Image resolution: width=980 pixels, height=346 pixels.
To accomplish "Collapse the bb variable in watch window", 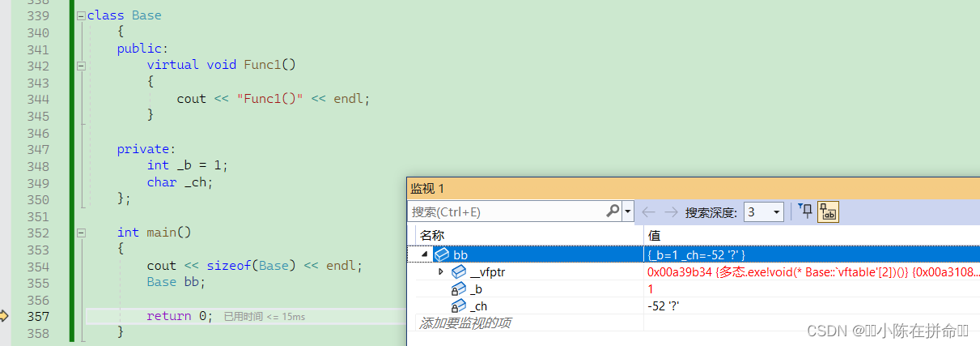I will click(425, 254).
